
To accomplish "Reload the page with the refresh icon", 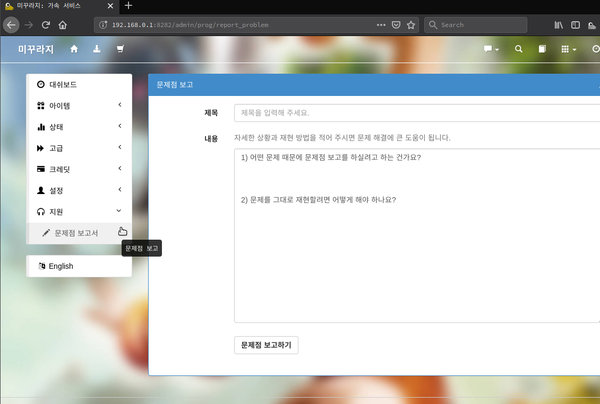I will click(46, 25).
